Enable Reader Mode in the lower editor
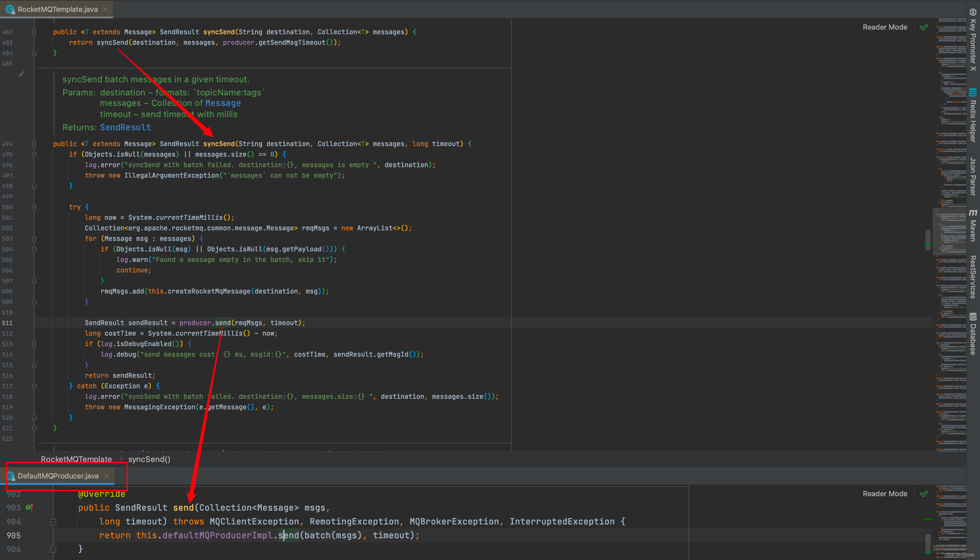980x560 pixels. pos(885,494)
